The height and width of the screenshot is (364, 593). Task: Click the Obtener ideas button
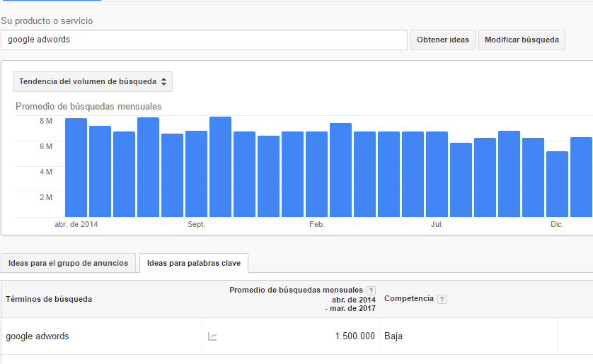(443, 40)
